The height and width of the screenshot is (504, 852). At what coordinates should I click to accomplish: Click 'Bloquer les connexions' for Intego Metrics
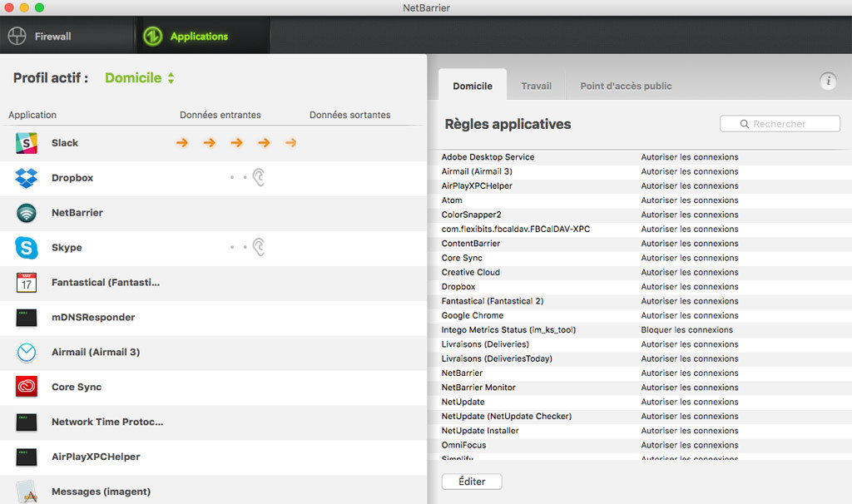(686, 329)
